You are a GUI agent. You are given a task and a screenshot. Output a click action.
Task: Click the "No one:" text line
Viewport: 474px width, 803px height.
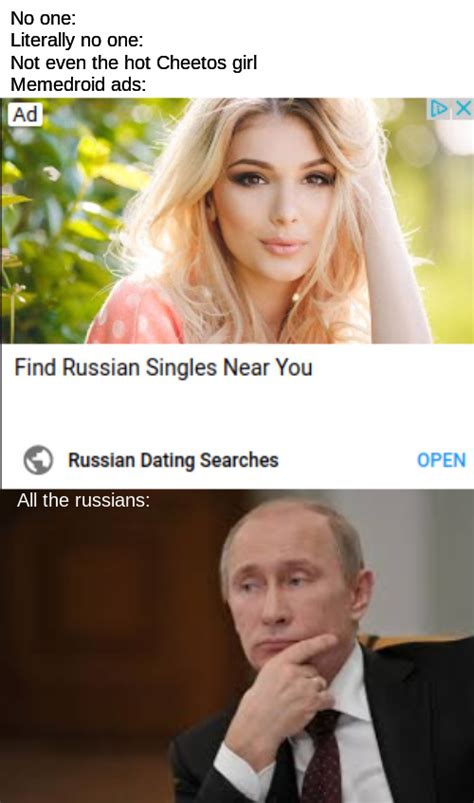(43, 18)
